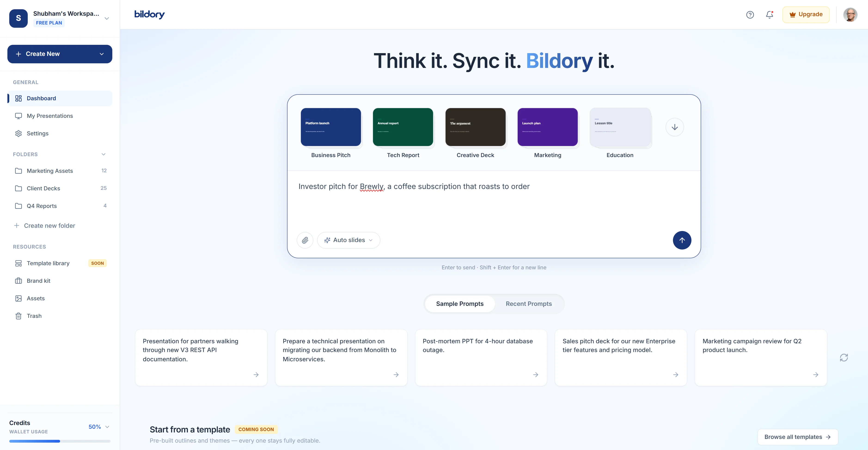The image size is (868, 450).
Task: Expand the workspace switcher chevron
Action: 107,18
